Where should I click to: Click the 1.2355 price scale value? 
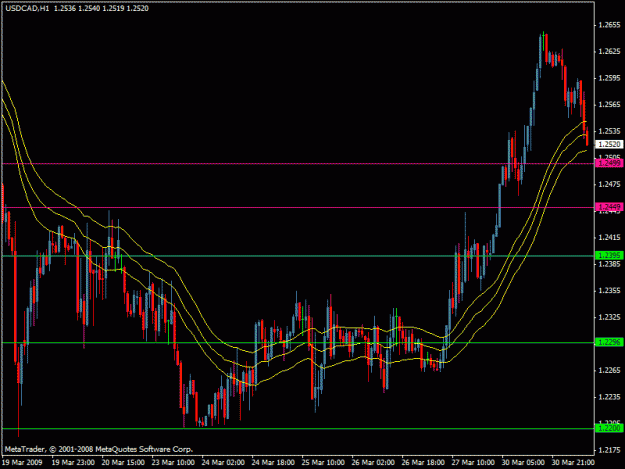click(609, 290)
